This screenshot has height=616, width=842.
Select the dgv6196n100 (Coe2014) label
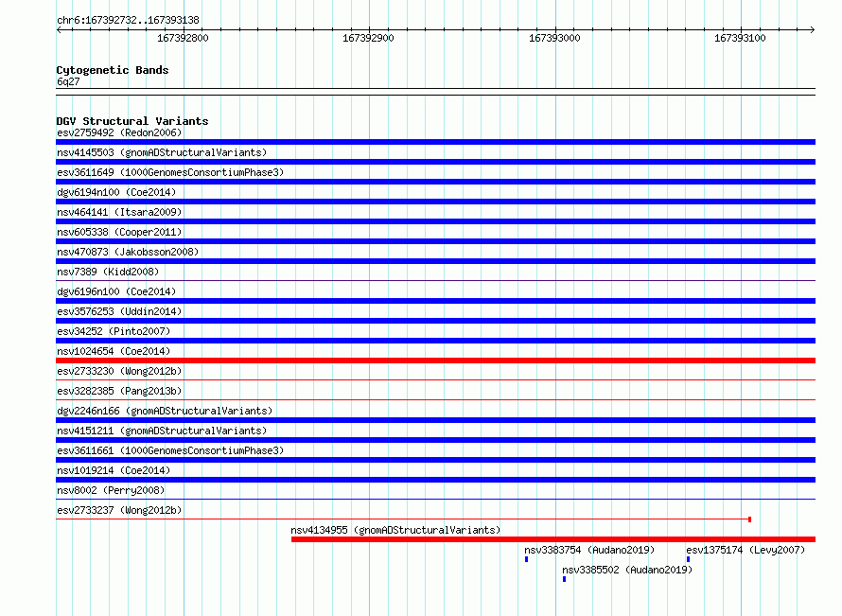[x=116, y=291]
